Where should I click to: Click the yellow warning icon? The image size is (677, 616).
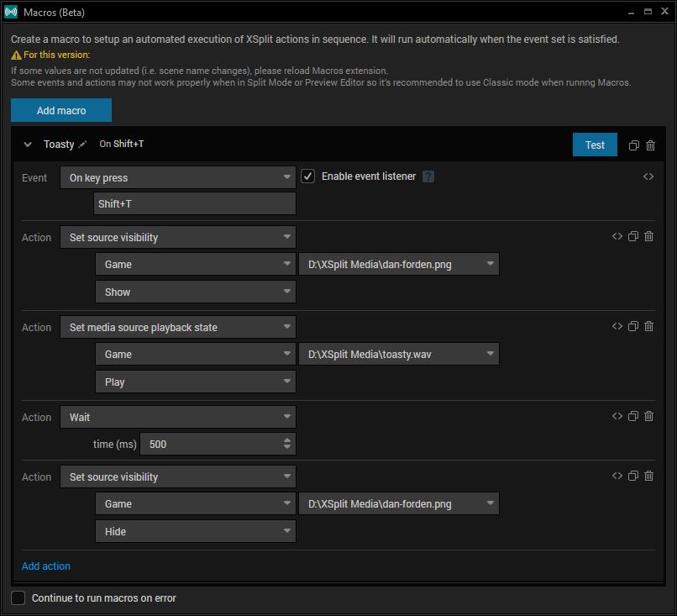click(16, 55)
